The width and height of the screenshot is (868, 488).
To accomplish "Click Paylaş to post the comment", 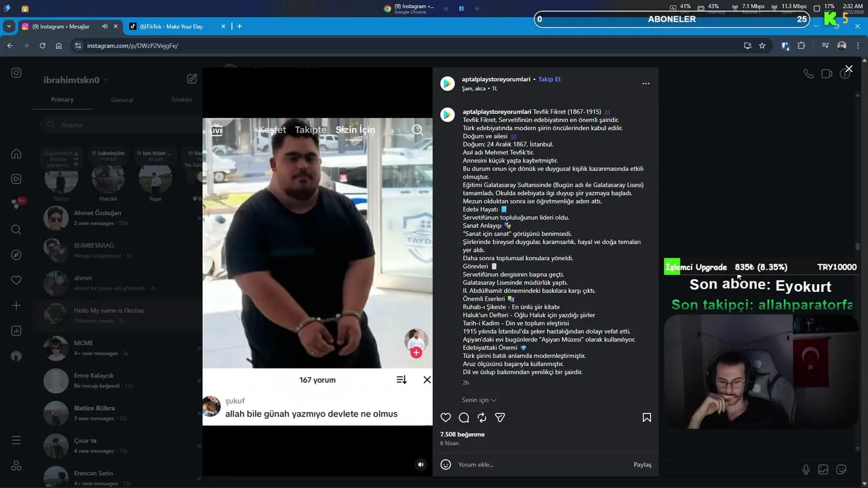I will click(642, 464).
